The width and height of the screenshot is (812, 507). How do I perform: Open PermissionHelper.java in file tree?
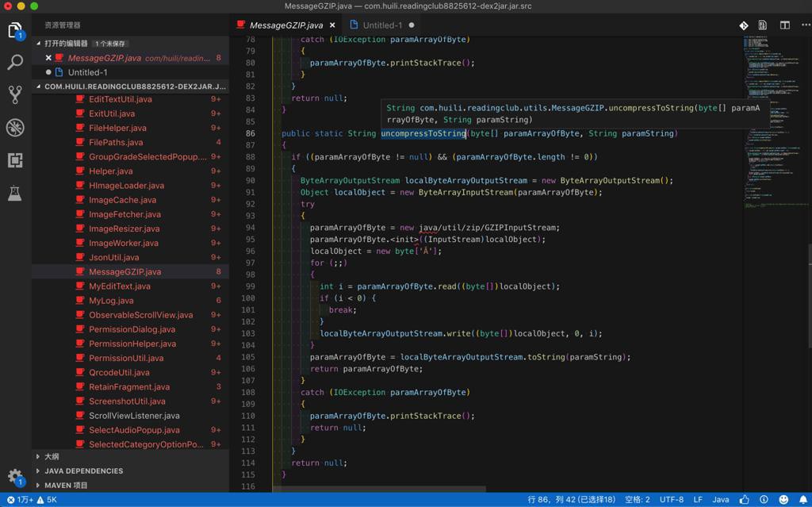point(131,344)
